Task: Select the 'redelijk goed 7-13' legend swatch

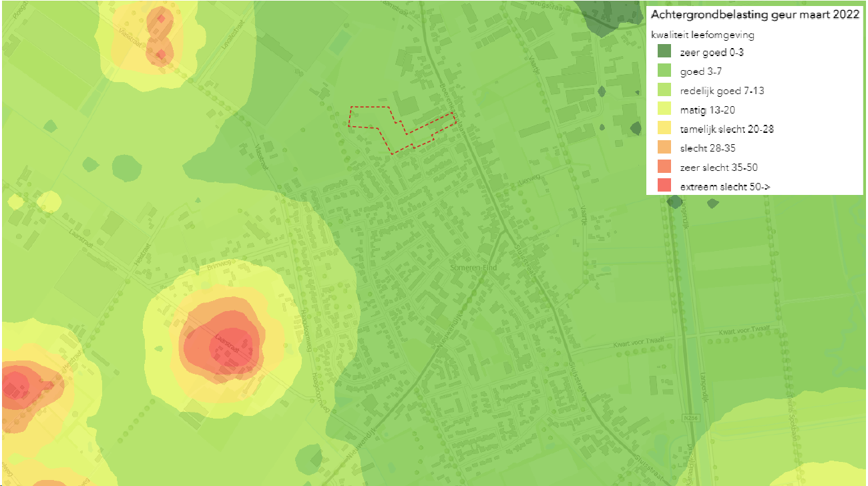Action: 664,90
